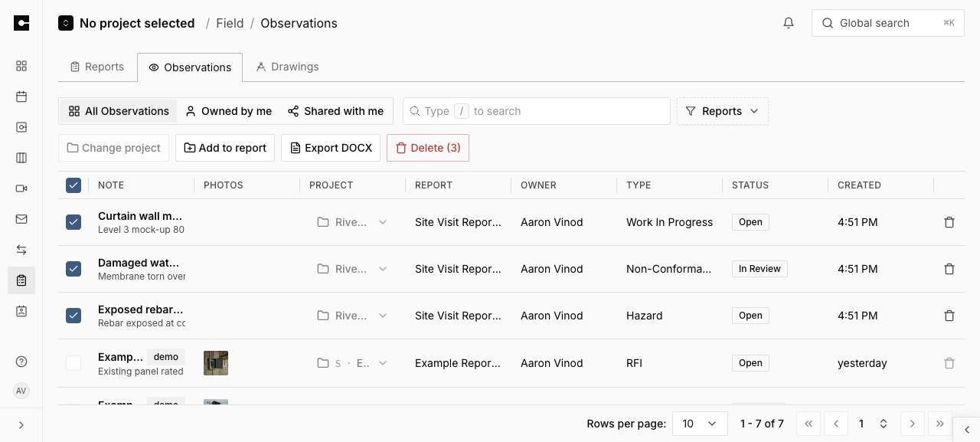Focus the Global search field
The image size is (980, 442).
pyautogui.click(x=888, y=23)
